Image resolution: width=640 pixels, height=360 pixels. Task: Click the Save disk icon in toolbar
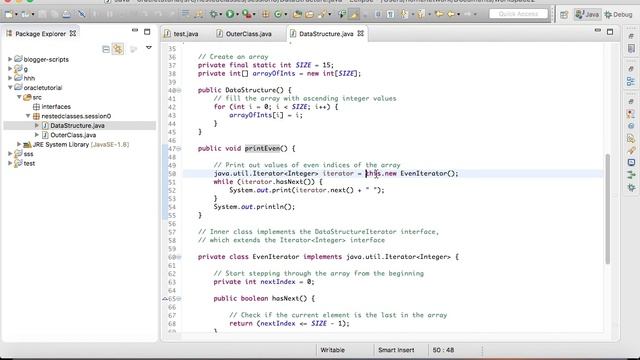pos(42,14)
